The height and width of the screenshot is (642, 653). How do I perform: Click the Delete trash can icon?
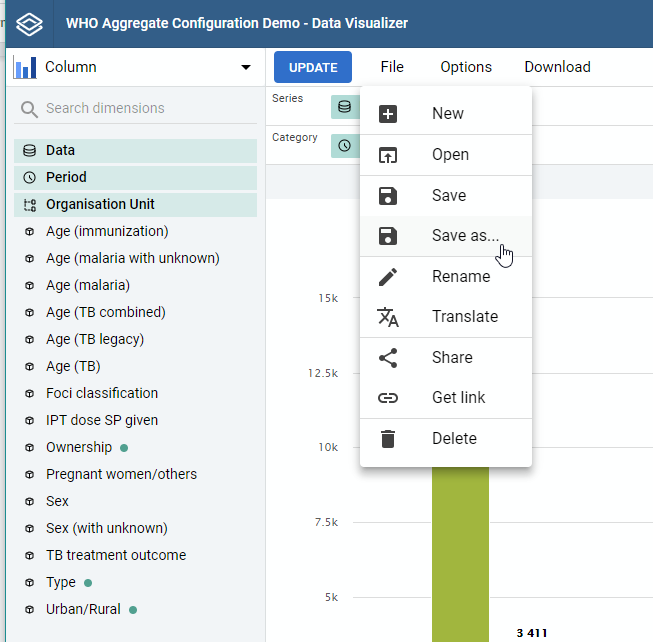point(388,439)
